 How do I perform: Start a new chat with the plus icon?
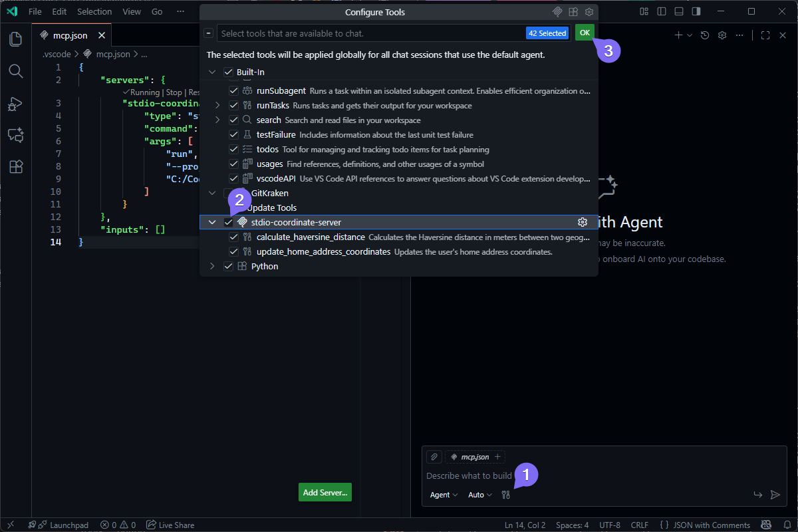(x=680, y=35)
